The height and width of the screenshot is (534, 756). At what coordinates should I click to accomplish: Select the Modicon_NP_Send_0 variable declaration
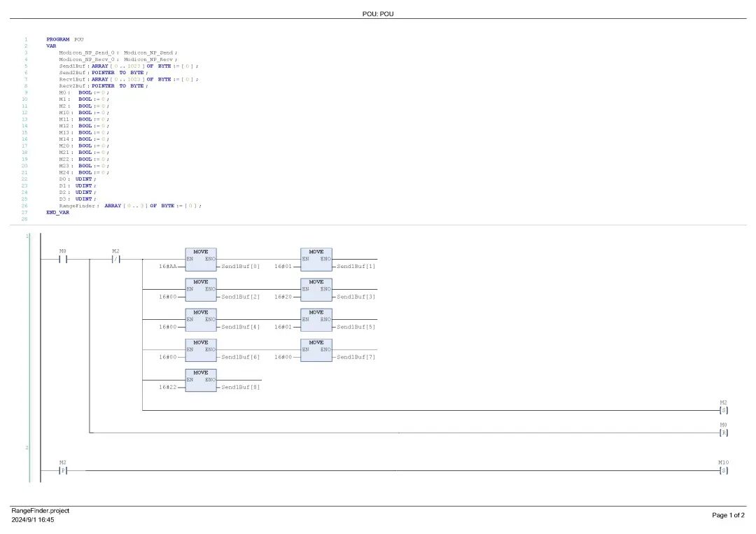(x=118, y=53)
